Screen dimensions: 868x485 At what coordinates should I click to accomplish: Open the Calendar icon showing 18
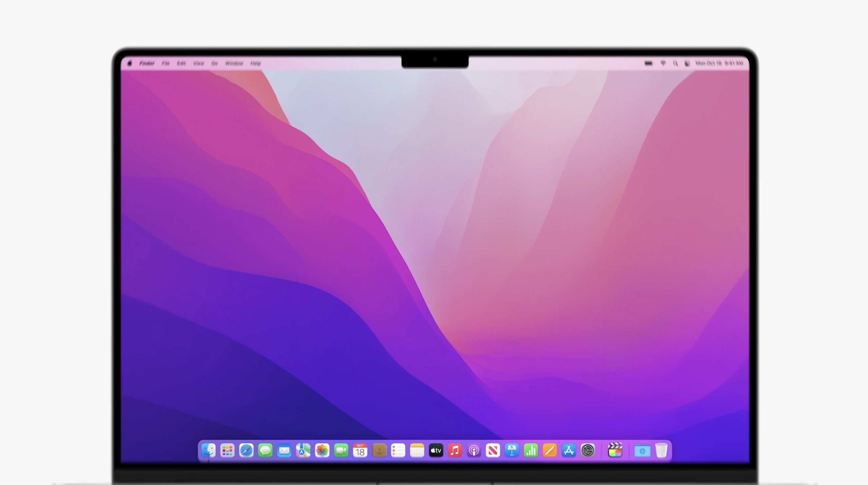click(x=360, y=450)
